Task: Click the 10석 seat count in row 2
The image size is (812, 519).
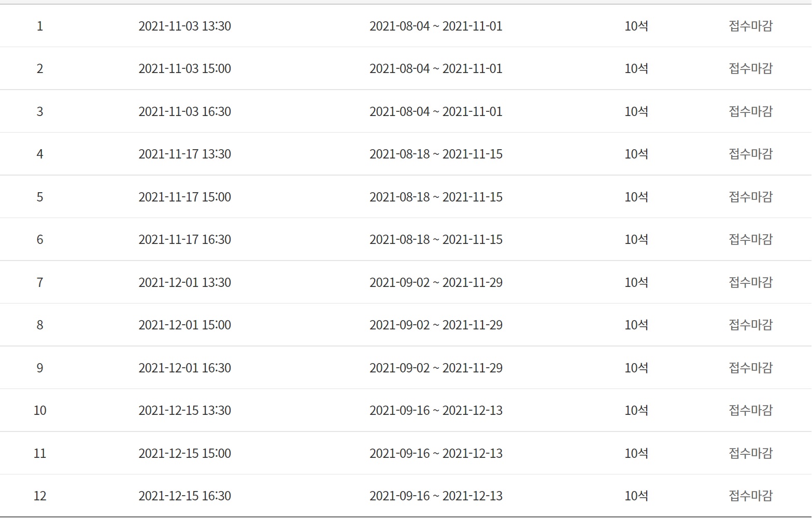Action: (636, 68)
